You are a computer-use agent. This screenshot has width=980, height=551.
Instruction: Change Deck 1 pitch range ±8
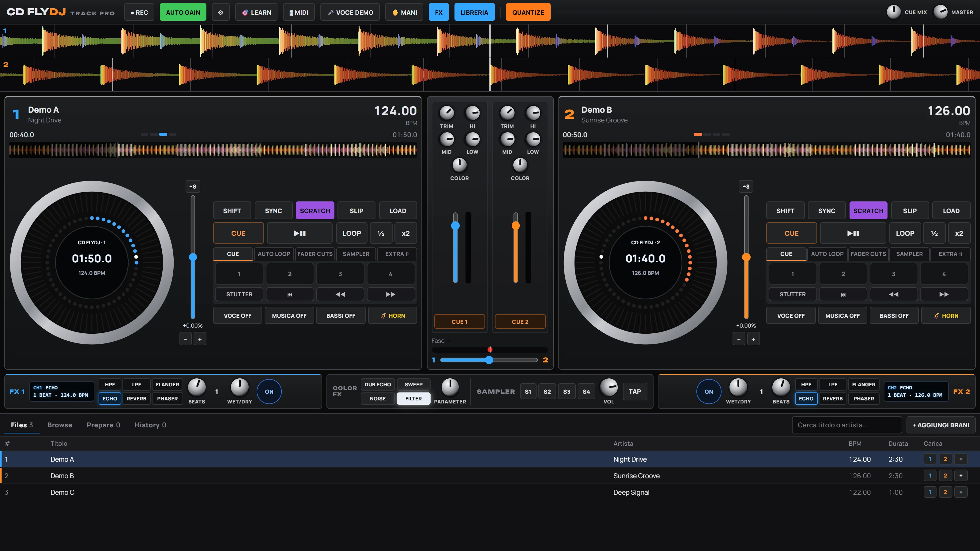pos(193,186)
